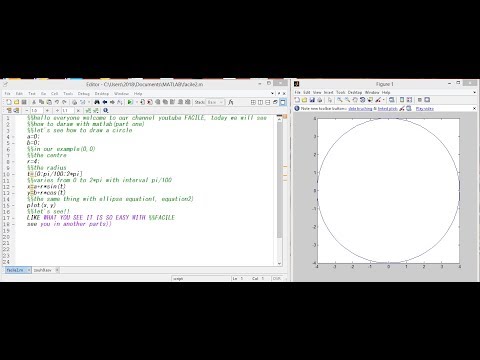
Task: Toggle breakpoint dash on line 8
Action: coord(13,162)
